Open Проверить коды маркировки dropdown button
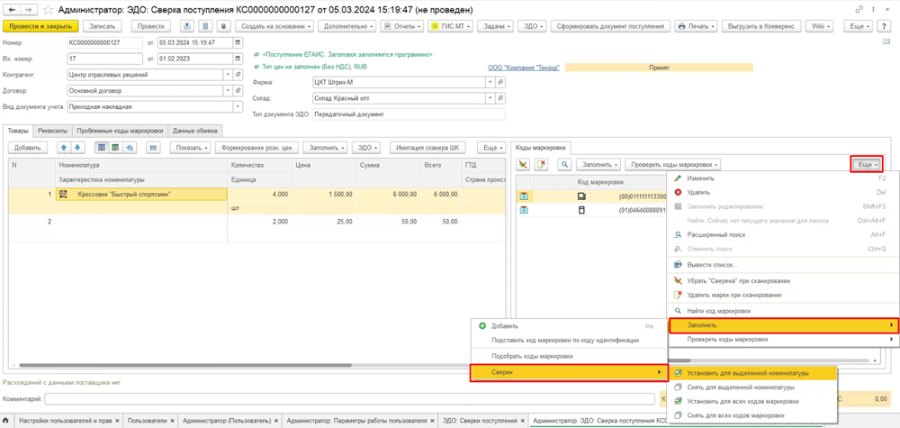The width and height of the screenshot is (900, 428). click(x=674, y=165)
